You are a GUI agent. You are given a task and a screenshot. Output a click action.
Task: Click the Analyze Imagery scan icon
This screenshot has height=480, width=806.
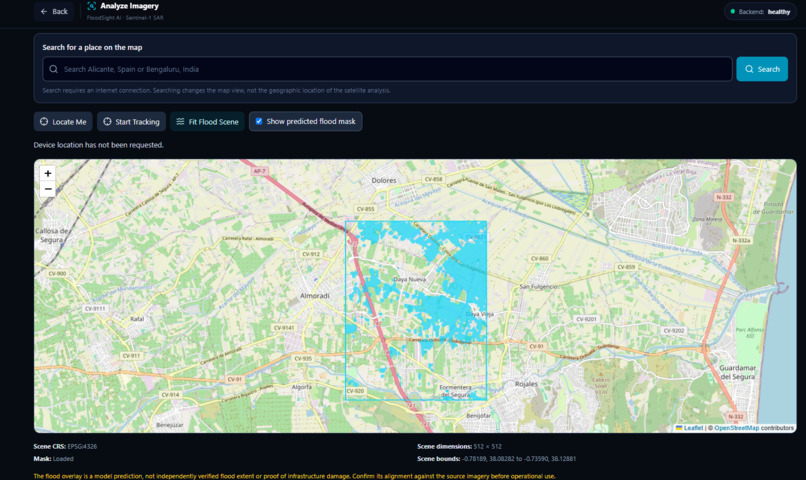(91, 6)
